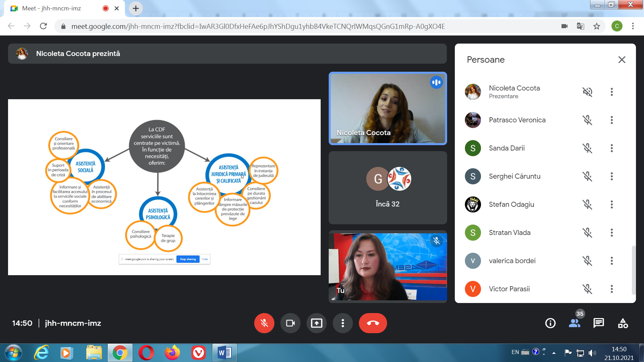
Task: Click the camera icon in the address bar
Action: [565, 26]
